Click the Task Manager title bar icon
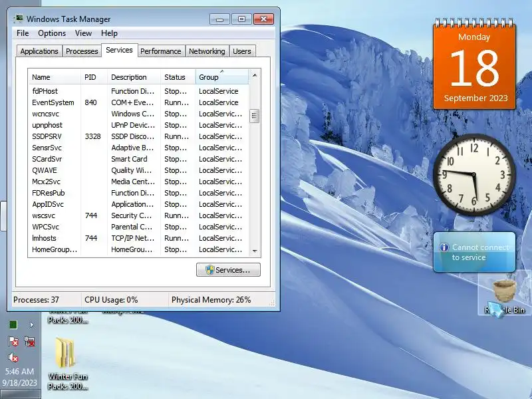 (x=19, y=19)
